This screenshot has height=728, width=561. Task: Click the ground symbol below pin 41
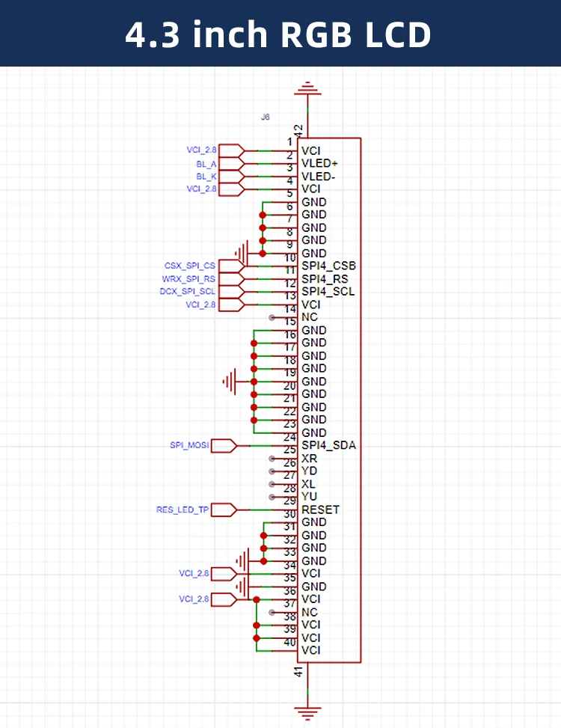(307, 713)
